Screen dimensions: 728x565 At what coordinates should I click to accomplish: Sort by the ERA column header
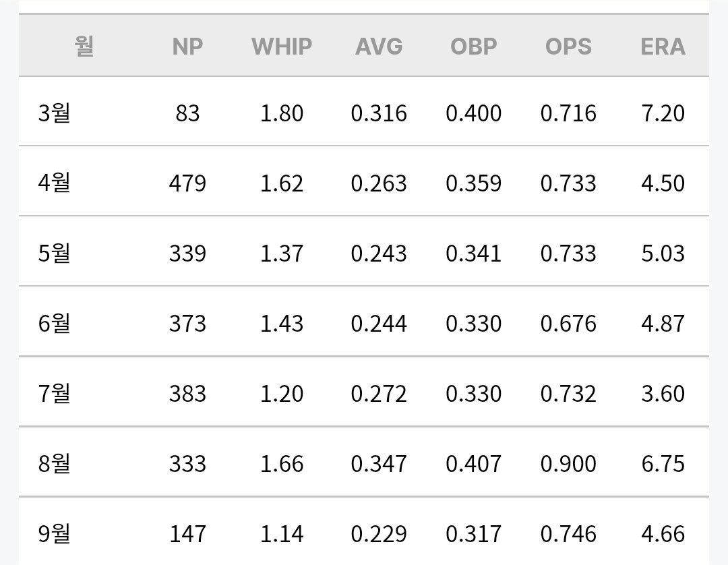(663, 47)
